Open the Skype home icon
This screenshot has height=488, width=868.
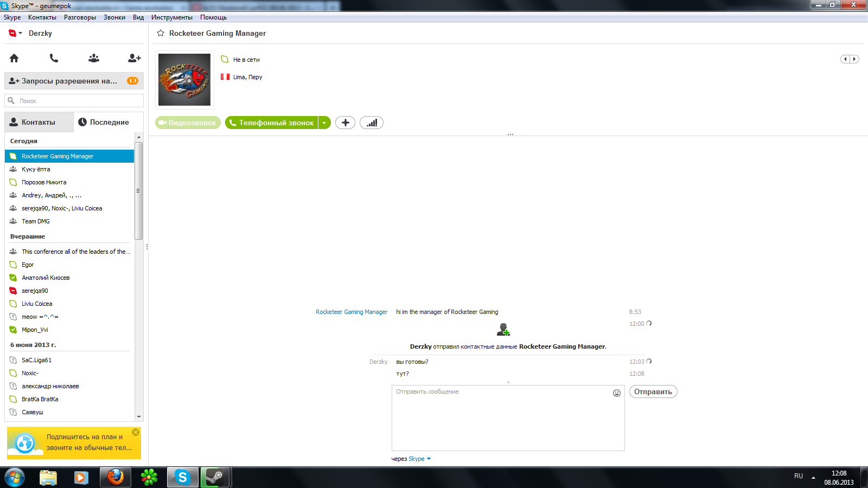click(14, 58)
